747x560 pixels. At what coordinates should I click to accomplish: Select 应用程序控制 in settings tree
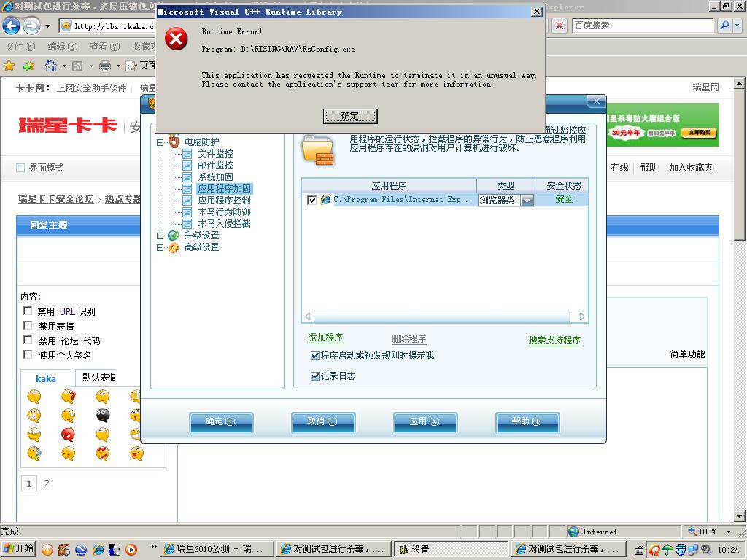point(224,200)
